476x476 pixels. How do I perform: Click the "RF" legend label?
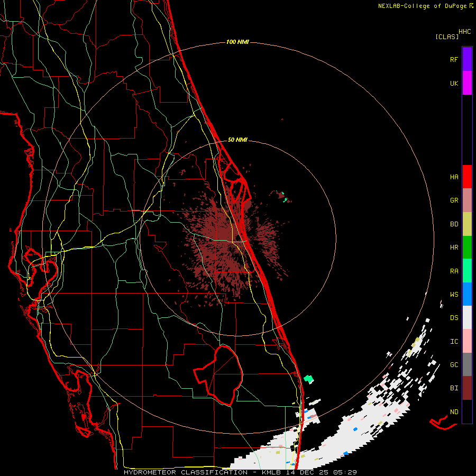point(454,59)
